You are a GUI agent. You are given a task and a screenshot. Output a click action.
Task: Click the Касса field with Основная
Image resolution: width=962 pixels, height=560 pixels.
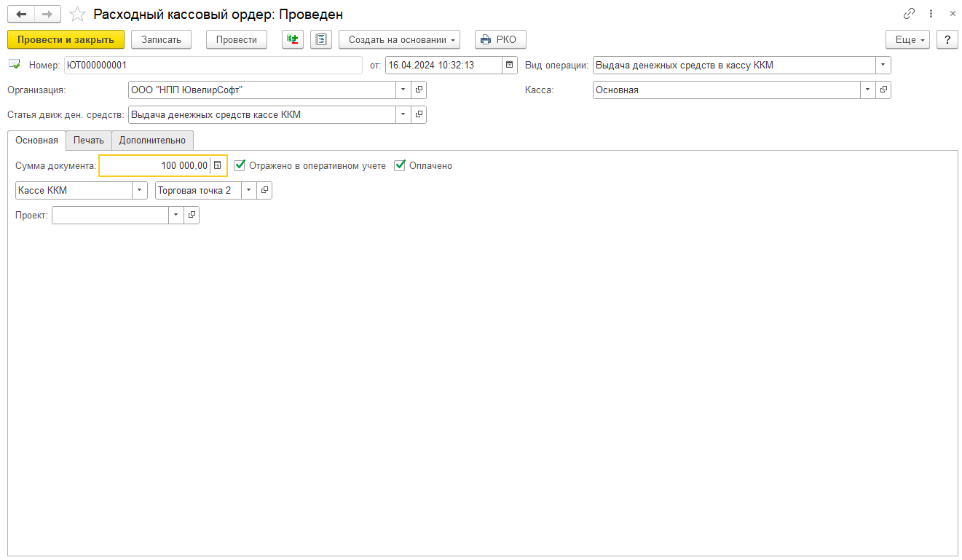tap(727, 90)
